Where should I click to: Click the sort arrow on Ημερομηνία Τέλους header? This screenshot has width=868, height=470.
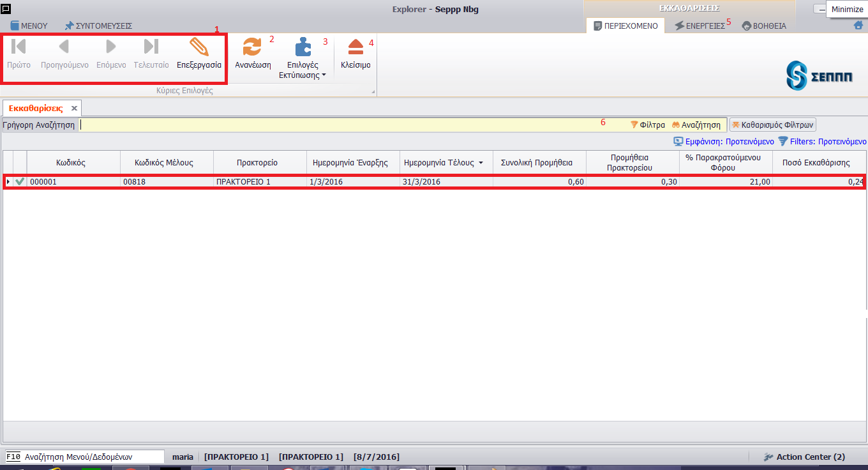point(481,163)
